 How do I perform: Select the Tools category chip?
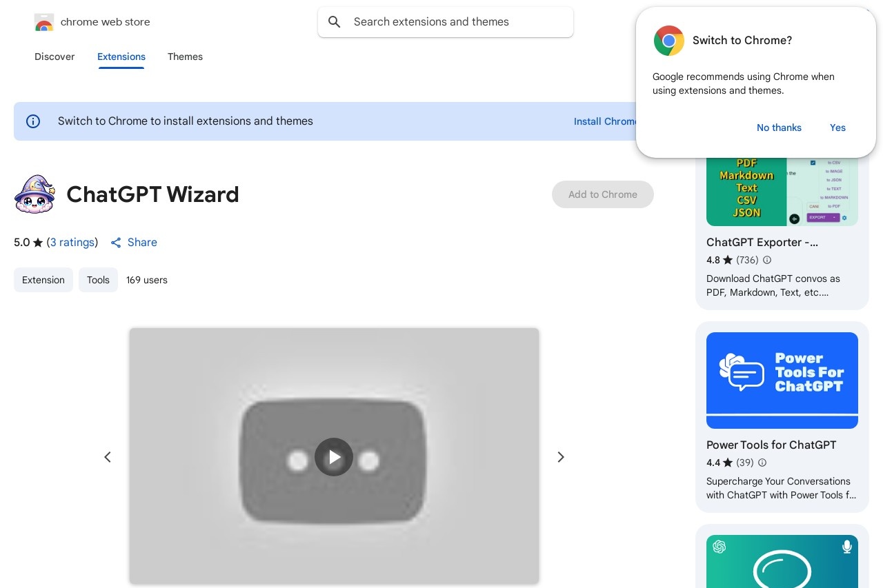[98, 280]
